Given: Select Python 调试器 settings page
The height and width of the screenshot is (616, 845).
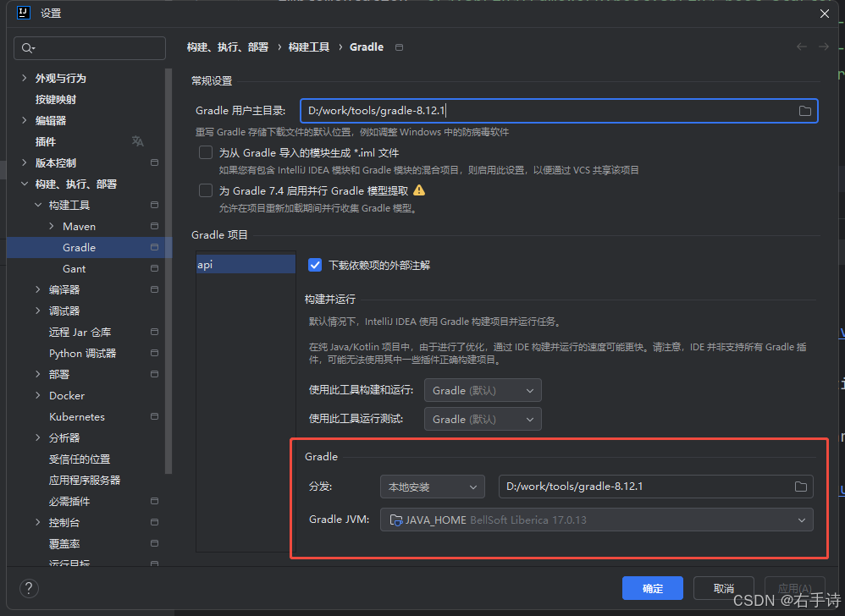Looking at the screenshot, I should pyautogui.click(x=82, y=353).
